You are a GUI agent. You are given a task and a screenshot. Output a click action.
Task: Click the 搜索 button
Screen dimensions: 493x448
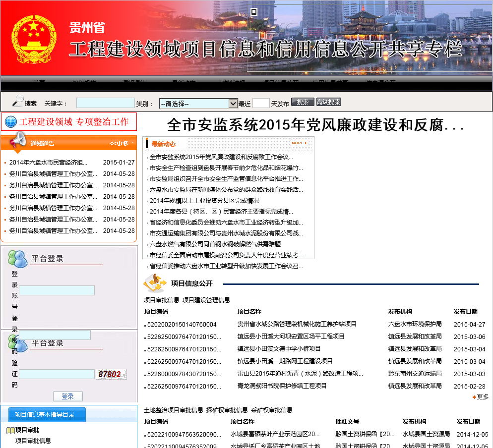tap(303, 102)
